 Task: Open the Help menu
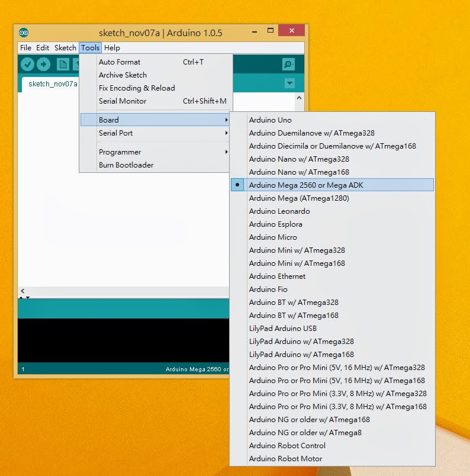point(112,48)
